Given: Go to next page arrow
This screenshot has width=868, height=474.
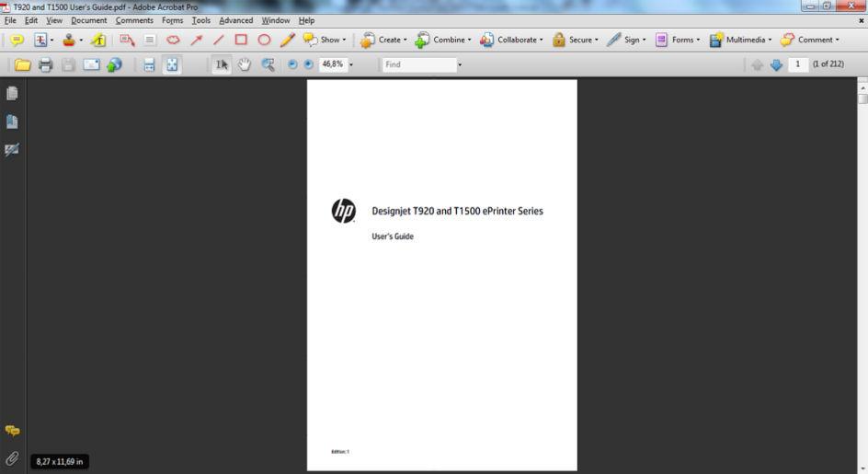Looking at the screenshot, I should [776, 64].
